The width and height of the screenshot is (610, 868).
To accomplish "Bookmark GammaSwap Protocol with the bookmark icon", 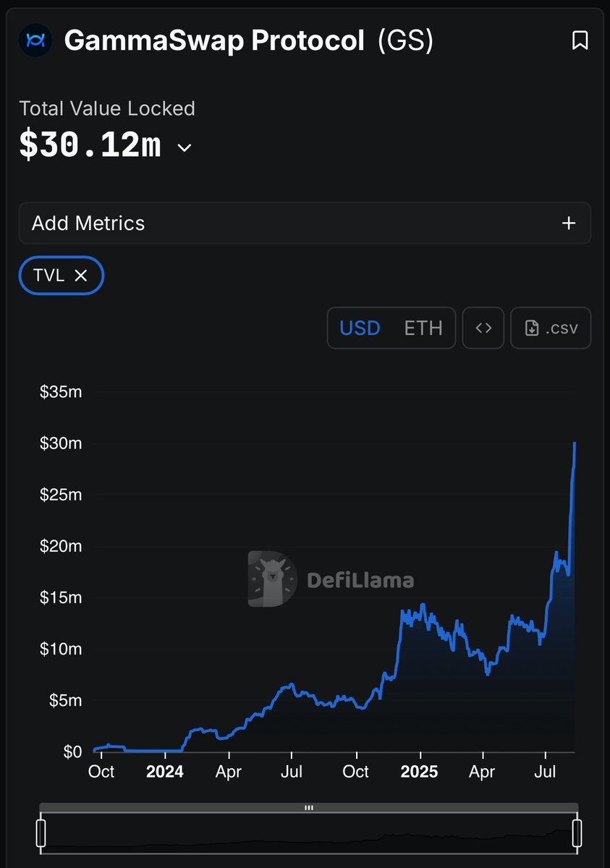I will (x=580, y=41).
